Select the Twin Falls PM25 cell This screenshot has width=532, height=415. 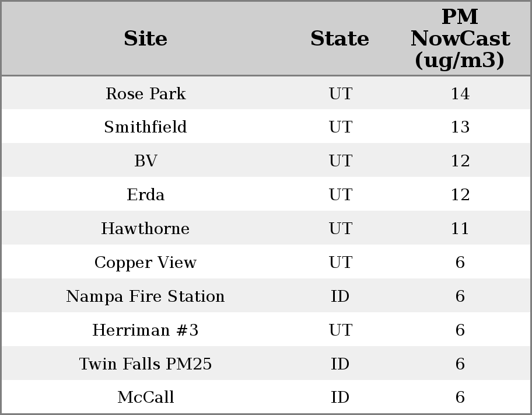pyautogui.click(x=145, y=364)
